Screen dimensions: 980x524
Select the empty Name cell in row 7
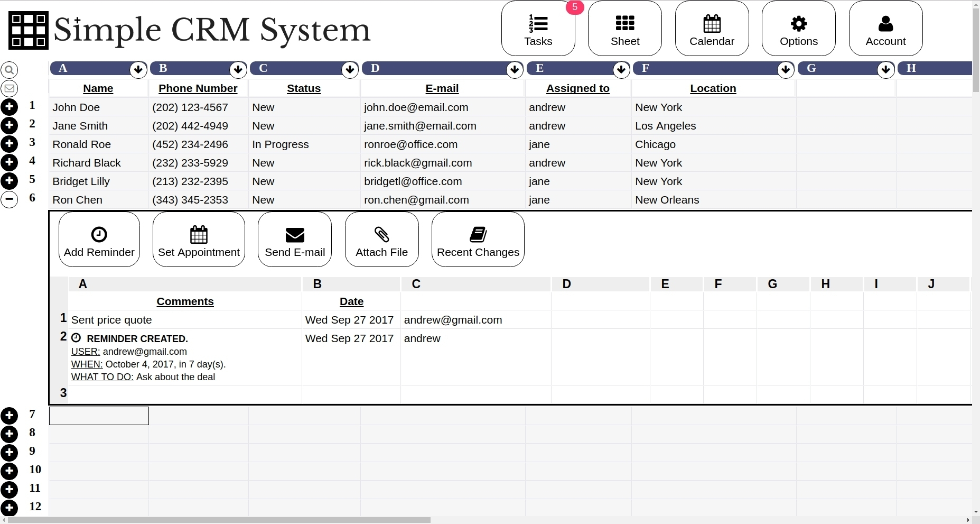point(99,416)
